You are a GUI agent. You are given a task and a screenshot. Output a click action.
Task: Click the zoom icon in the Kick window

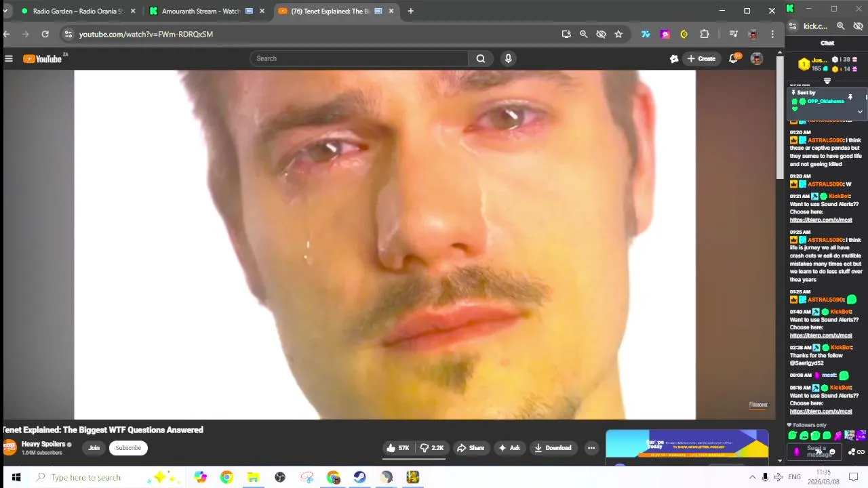(840, 26)
